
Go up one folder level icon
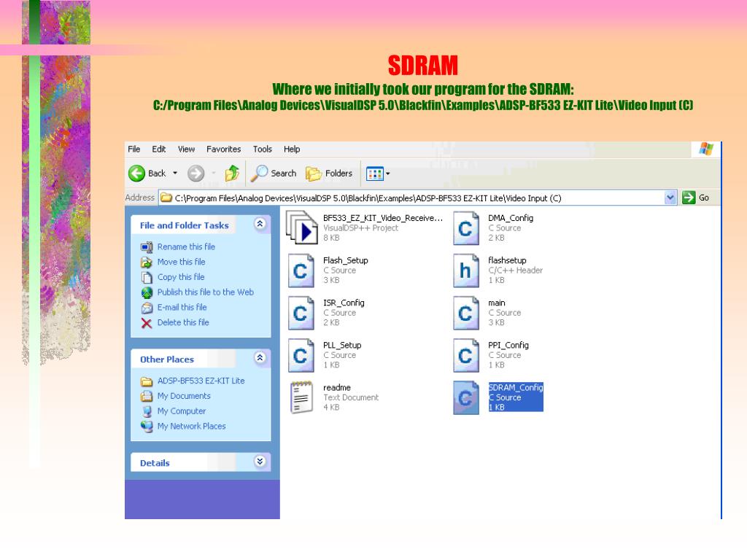coord(232,174)
